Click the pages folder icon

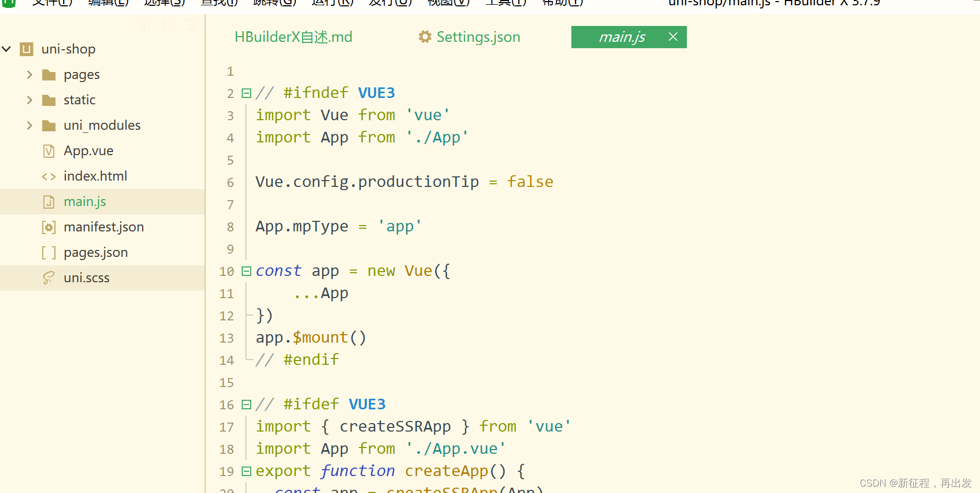[x=49, y=75]
